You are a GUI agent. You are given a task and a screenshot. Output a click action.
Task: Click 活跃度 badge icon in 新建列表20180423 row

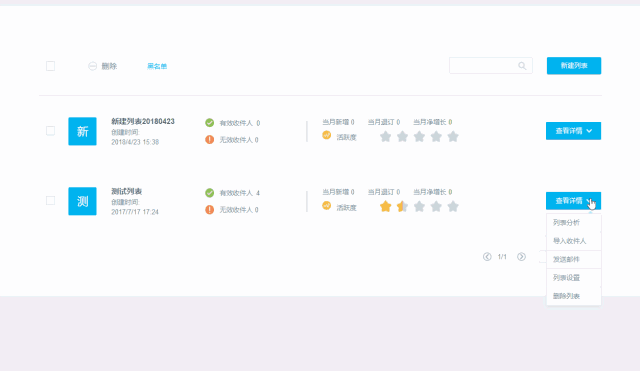327,135
